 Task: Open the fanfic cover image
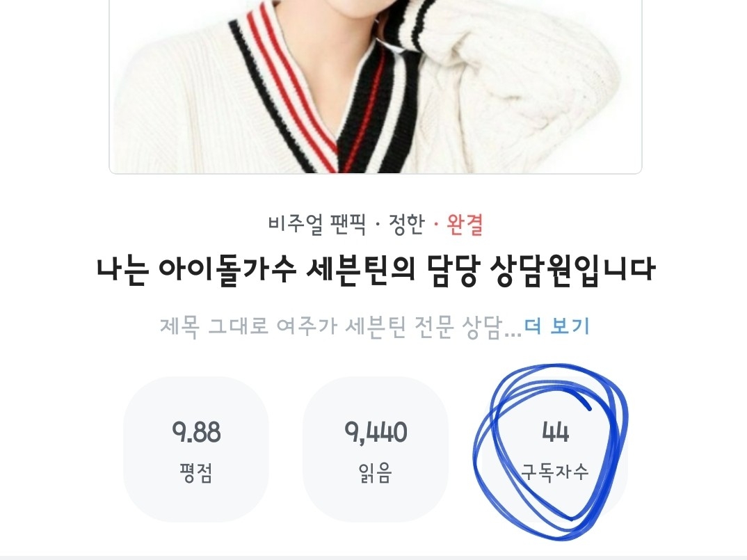click(x=376, y=87)
